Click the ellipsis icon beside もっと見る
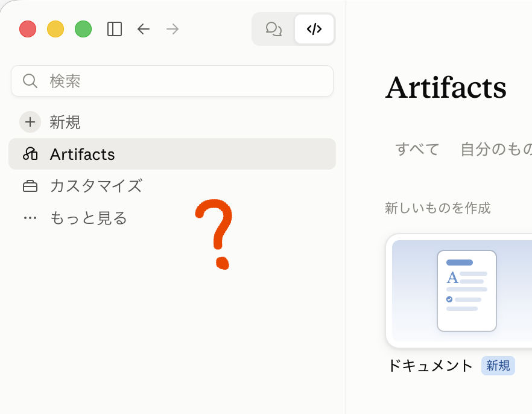The width and height of the screenshot is (532, 414). click(30, 218)
